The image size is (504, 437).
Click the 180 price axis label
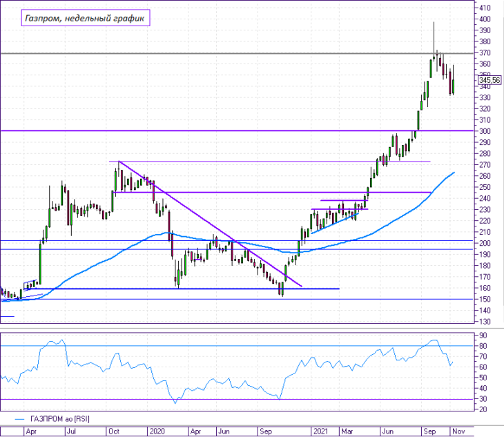(x=485, y=266)
